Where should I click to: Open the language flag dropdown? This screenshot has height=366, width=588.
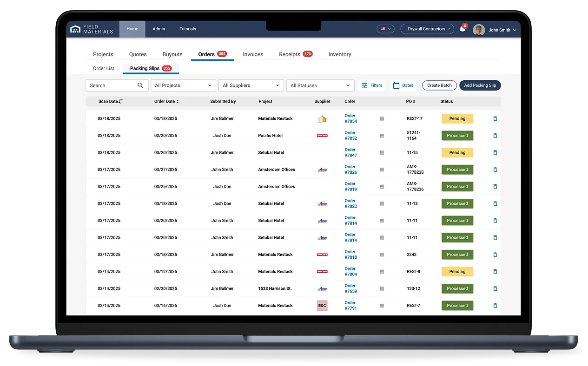click(385, 29)
